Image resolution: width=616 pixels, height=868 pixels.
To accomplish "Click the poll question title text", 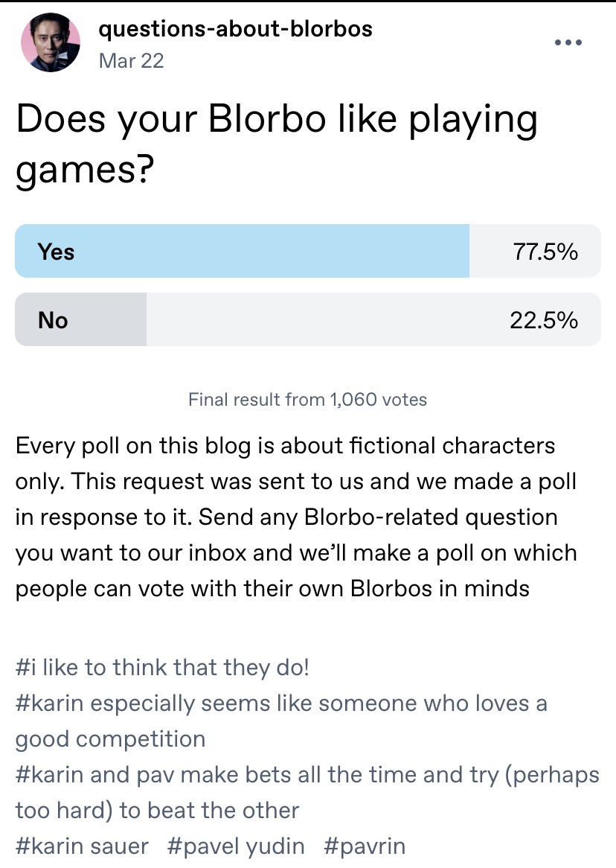I will coord(277,144).
